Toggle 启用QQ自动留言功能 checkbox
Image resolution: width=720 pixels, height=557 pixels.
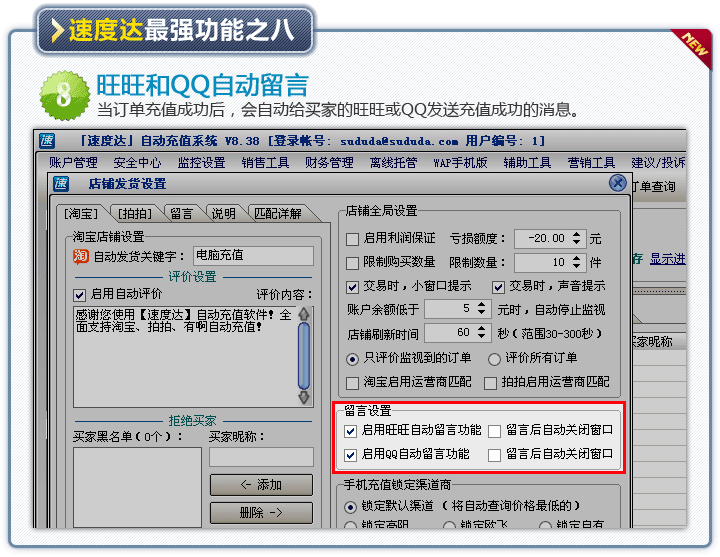pyautogui.click(x=350, y=455)
